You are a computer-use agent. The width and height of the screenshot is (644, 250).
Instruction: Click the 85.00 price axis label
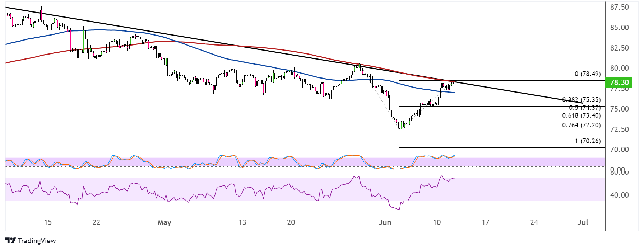tap(620, 28)
